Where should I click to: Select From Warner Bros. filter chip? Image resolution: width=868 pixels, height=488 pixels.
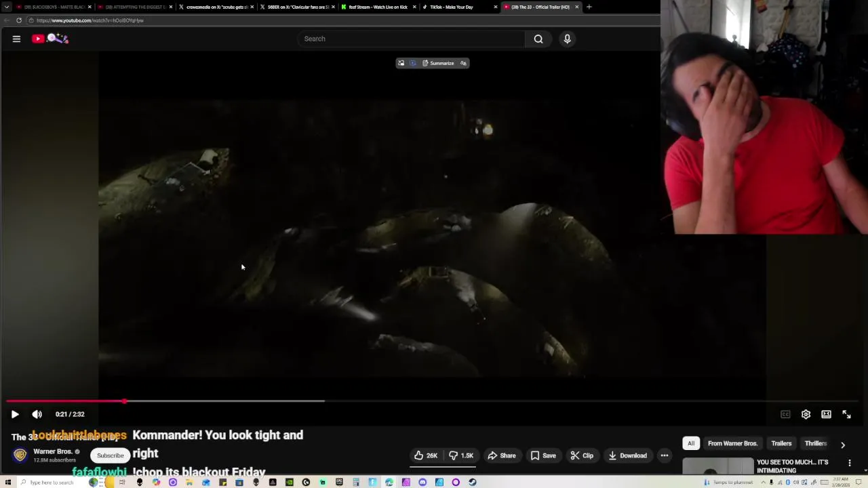732,443
